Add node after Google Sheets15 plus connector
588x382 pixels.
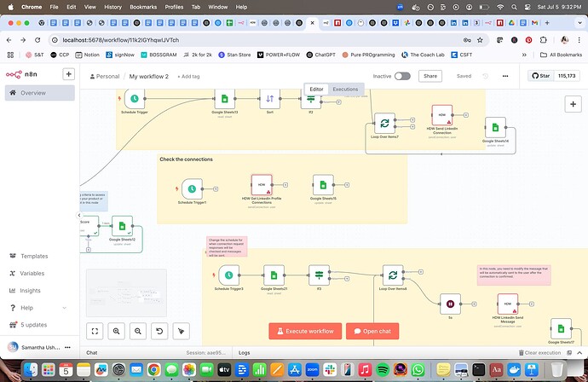(x=347, y=185)
